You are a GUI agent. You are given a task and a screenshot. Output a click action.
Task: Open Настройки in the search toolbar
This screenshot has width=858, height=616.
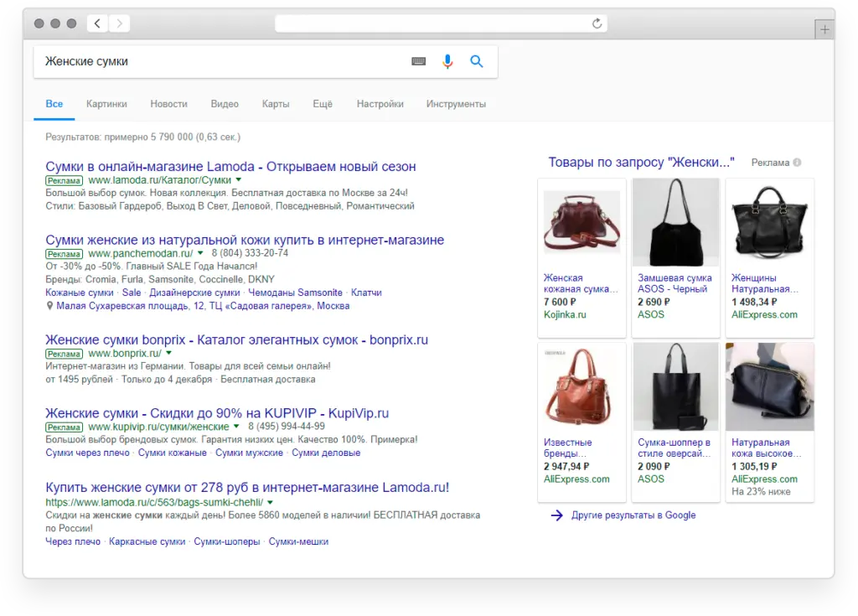point(380,104)
